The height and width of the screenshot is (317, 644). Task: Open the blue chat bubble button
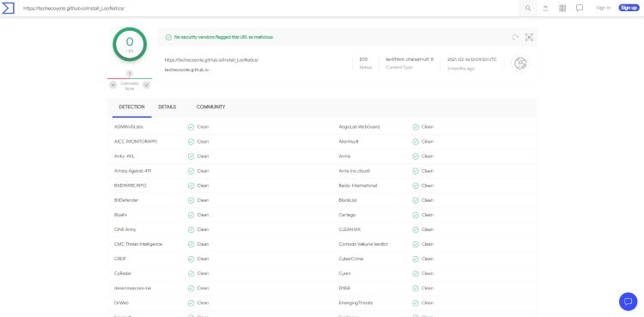click(x=628, y=302)
